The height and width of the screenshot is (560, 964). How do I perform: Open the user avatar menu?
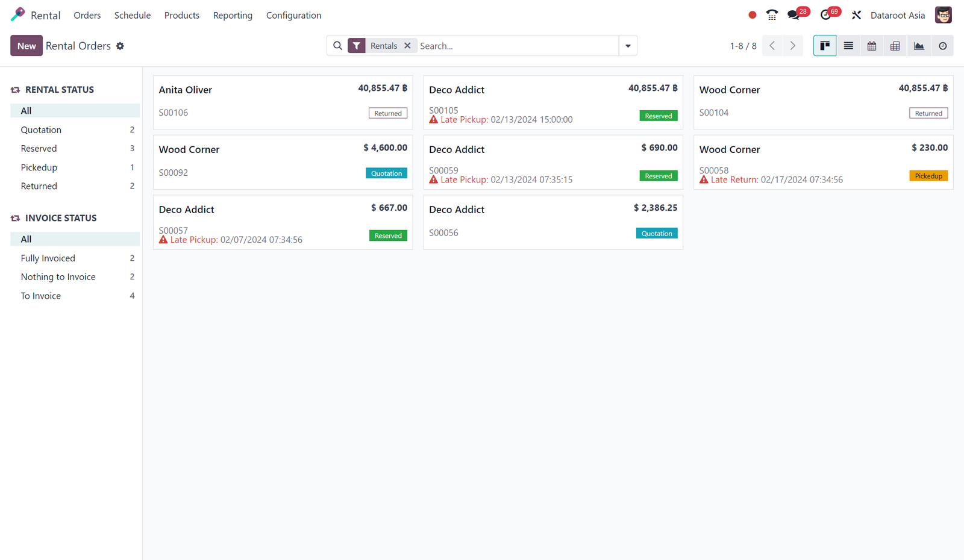click(943, 15)
